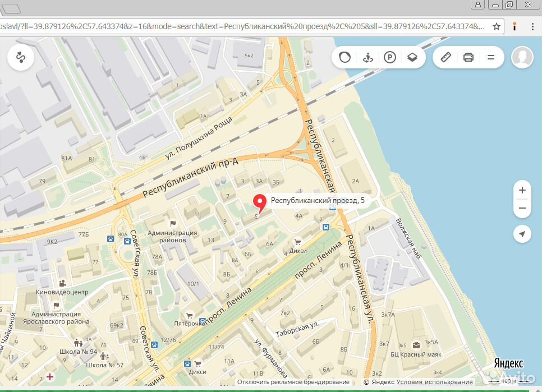Viewport: 542px width, 392px height.
Task: Toggle the traffic layer icon
Action: (345, 57)
